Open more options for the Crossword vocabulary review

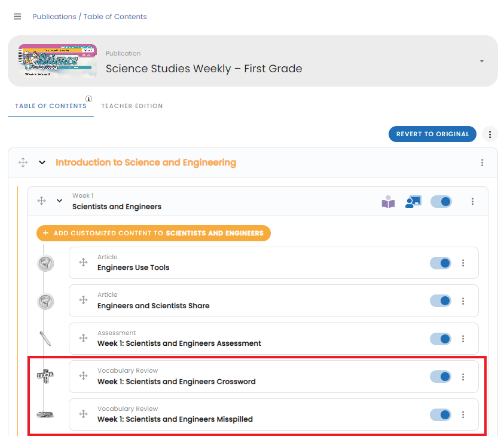[x=463, y=377]
